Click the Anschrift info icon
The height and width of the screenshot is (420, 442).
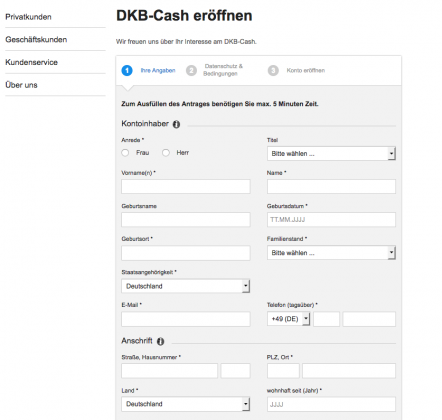[160, 341]
